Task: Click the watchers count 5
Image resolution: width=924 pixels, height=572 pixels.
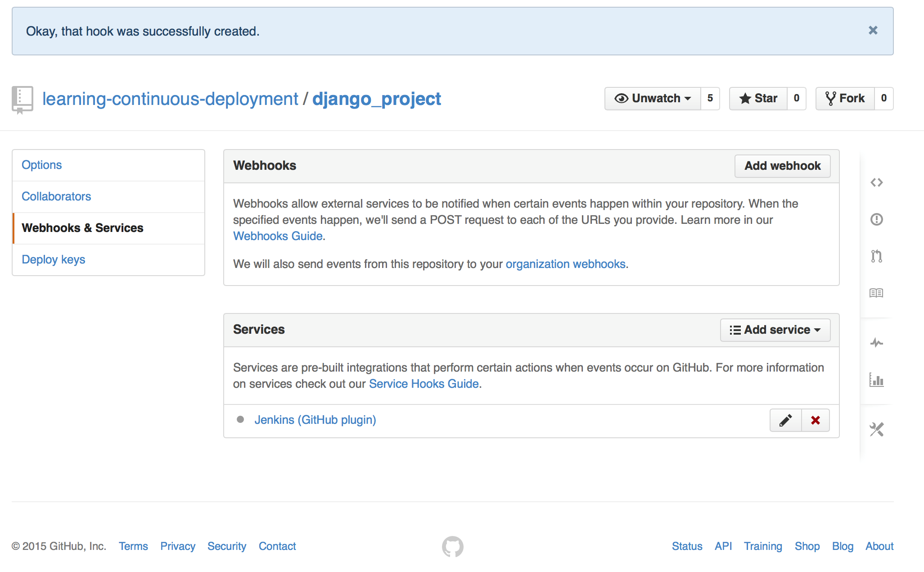Action: [x=710, y=99]
